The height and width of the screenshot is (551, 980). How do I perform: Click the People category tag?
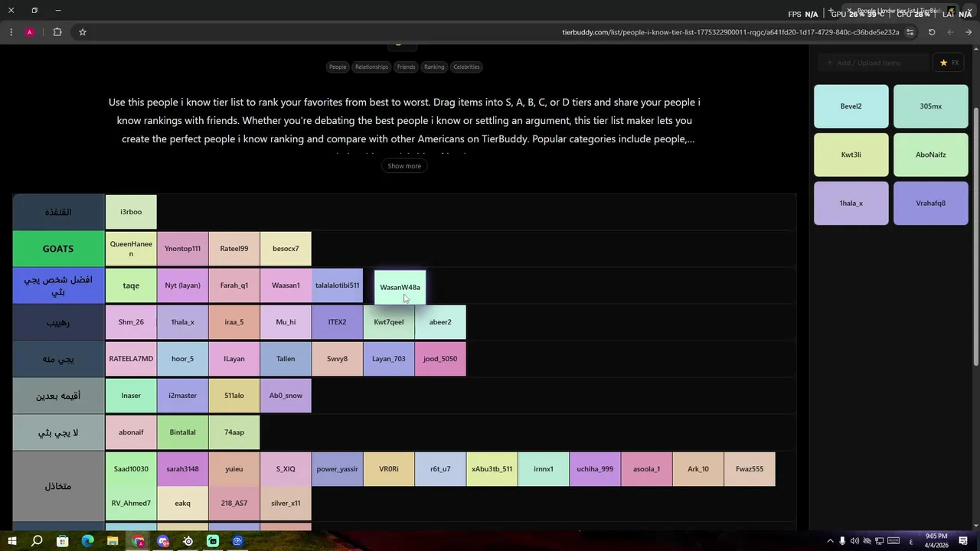pos(338,67)
